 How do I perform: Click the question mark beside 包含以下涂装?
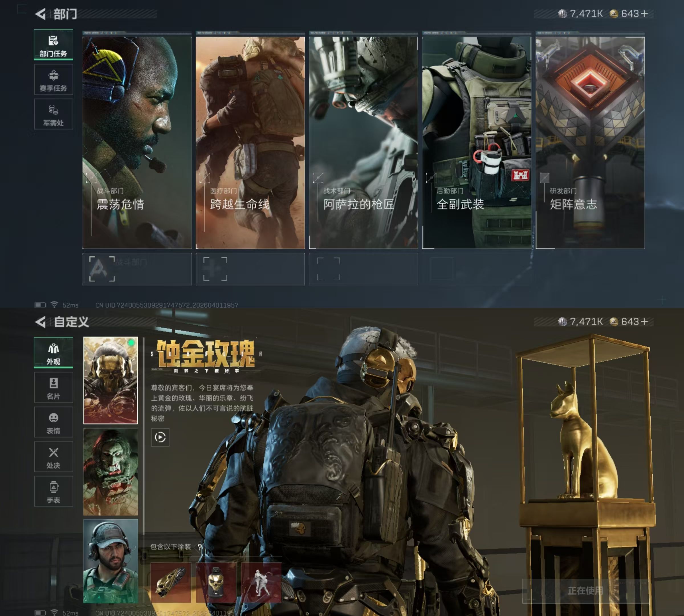tap(200, 547)
